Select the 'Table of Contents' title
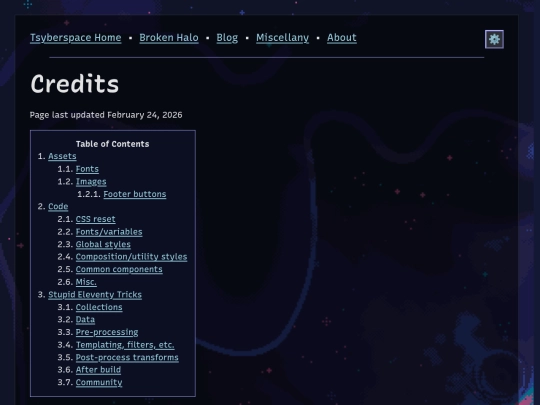540x405 pixels. (x=113, y=144)
